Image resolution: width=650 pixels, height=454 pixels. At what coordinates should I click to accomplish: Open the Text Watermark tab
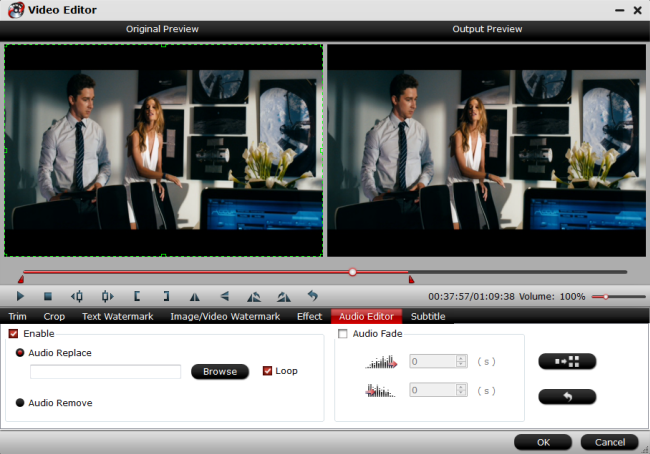coord(118,316)
